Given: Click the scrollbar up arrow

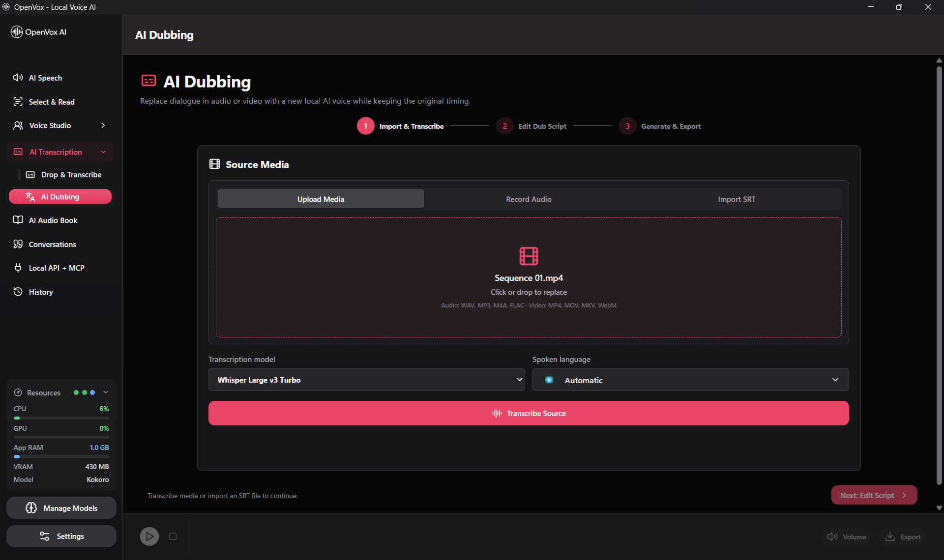Looking at the screenshot, I should 939,60.
